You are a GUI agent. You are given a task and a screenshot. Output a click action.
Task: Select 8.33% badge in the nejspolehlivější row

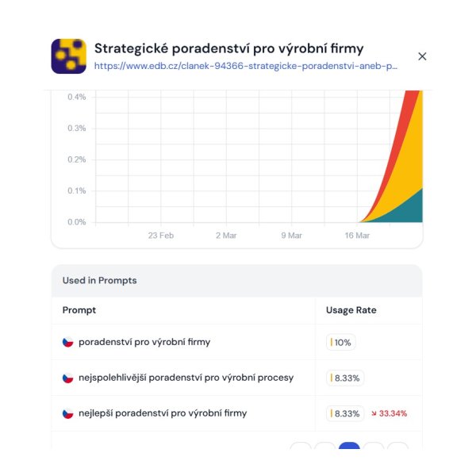(x=346, y=378)
